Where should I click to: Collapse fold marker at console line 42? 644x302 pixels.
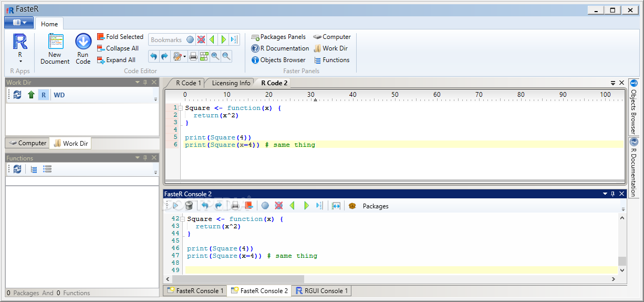point(182,219)
